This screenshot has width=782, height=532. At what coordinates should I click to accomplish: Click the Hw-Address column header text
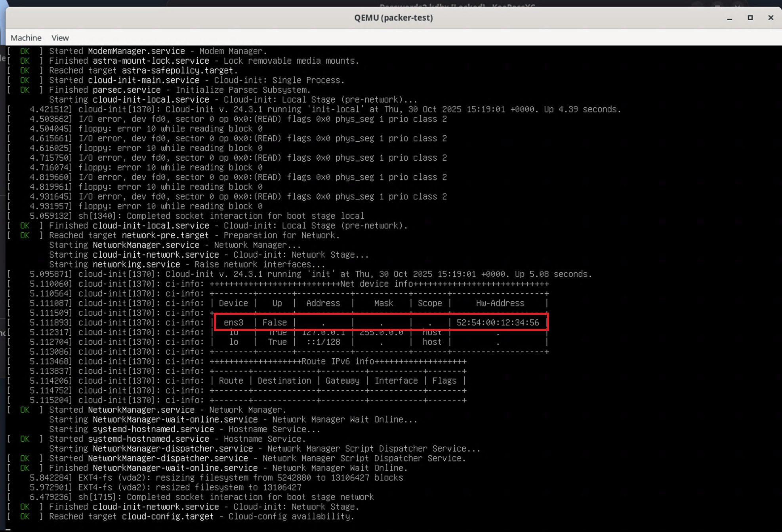point(500,303)
